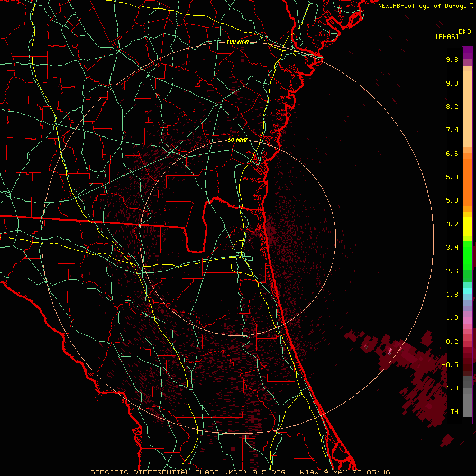Select the 5.0 scale value
Viewport: 476px width, 476px height.
point(452,200)
